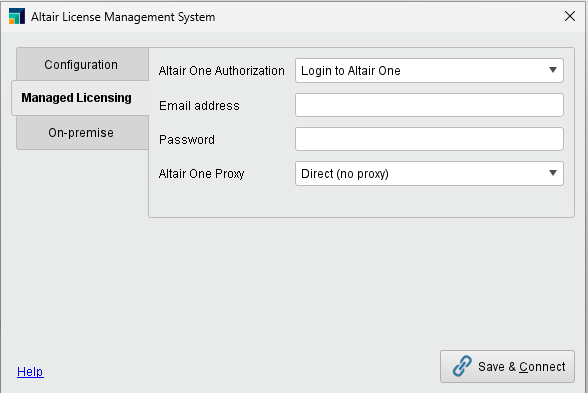The image size is (588, 393).
Task: Expand the Altair One Proxy dropdown
Action: 429,174
